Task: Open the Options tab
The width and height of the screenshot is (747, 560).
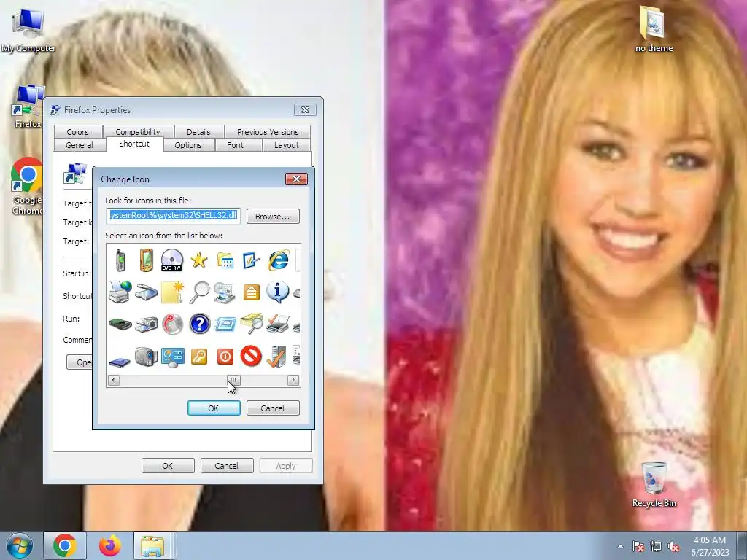Action: point(188,145)
